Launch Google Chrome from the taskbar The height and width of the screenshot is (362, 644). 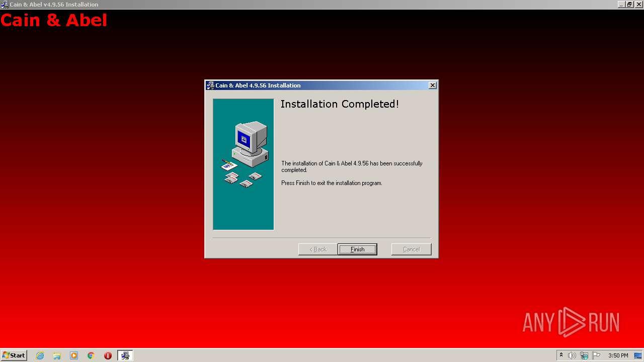click(91, 355)
